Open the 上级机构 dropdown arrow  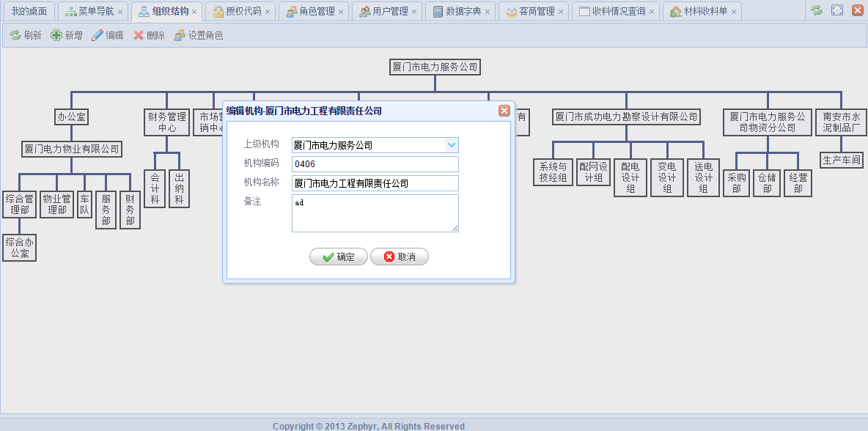coord(452,146)
